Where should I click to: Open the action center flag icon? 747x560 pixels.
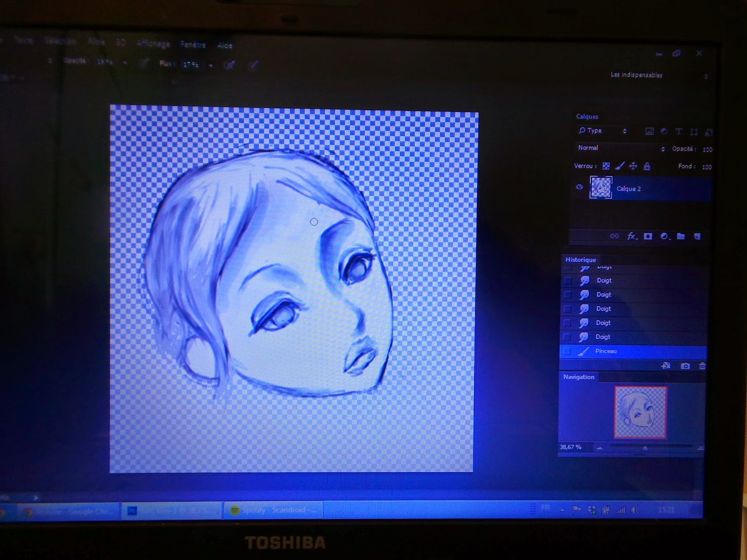pos(577,510)
